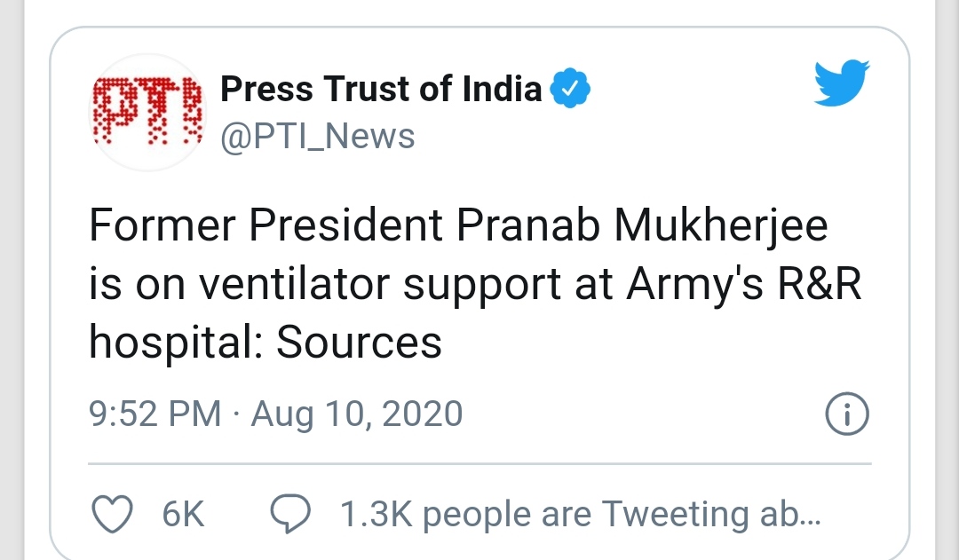Click the reply speech bubble icon
Screen dimensions: 959x560
point(290,515)
